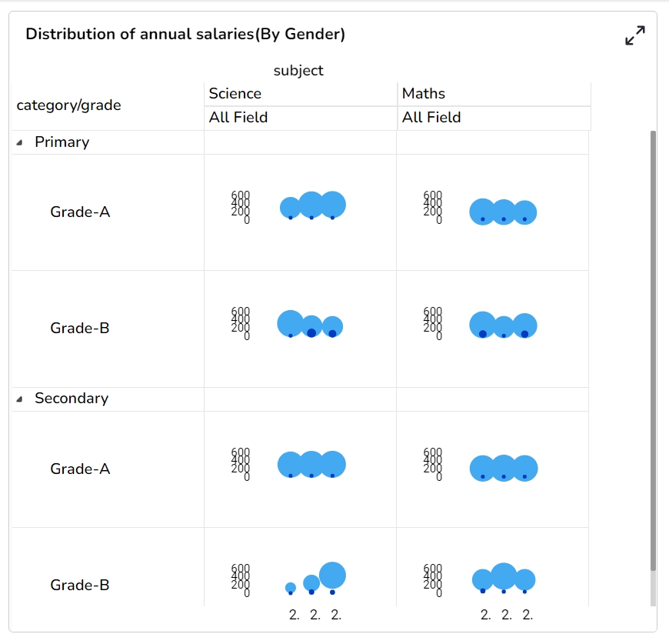Collapse the Secondary category row

click(20, 399)
